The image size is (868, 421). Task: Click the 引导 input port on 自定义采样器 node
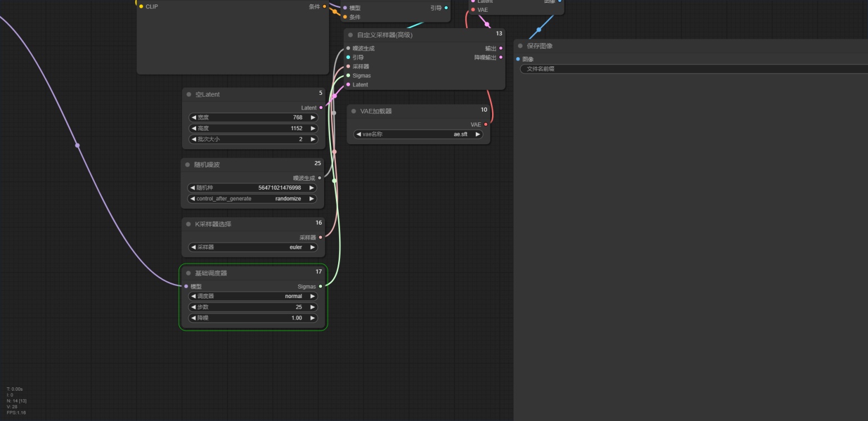coord(348,57)
